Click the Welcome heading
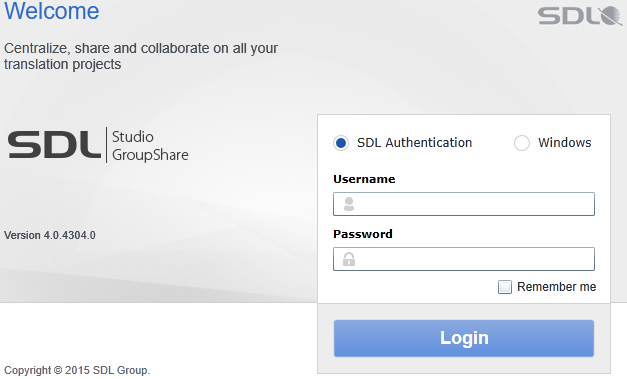This screenshot has height=379, width=627. point(52,10)
